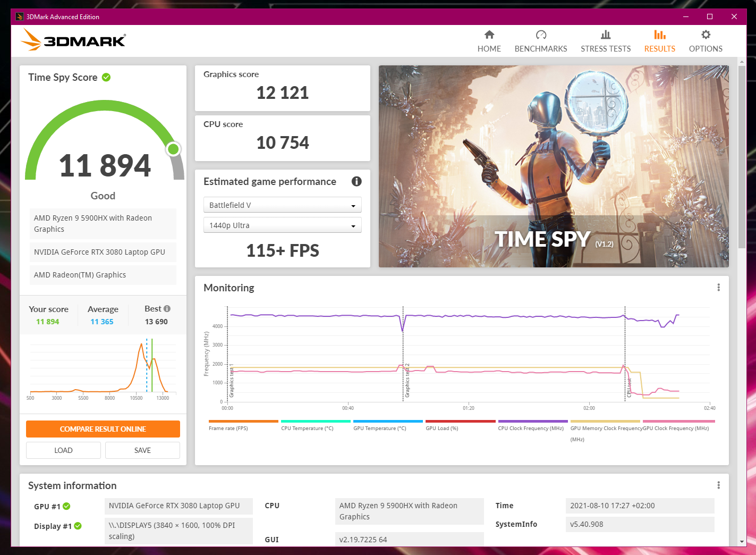Click the 3DMark logo
This screenshot has height=555, width=756.
click(x=73, y=40)
